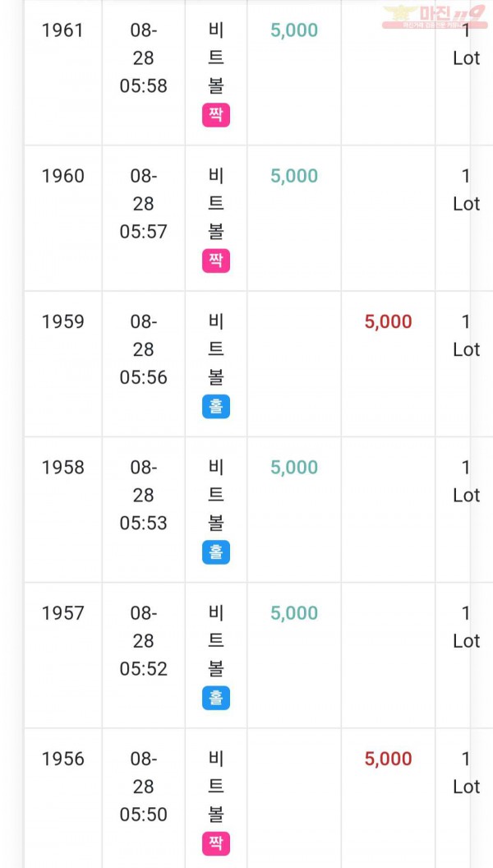
Task: Select round number 1959
Action: click(x=63, y=321)
